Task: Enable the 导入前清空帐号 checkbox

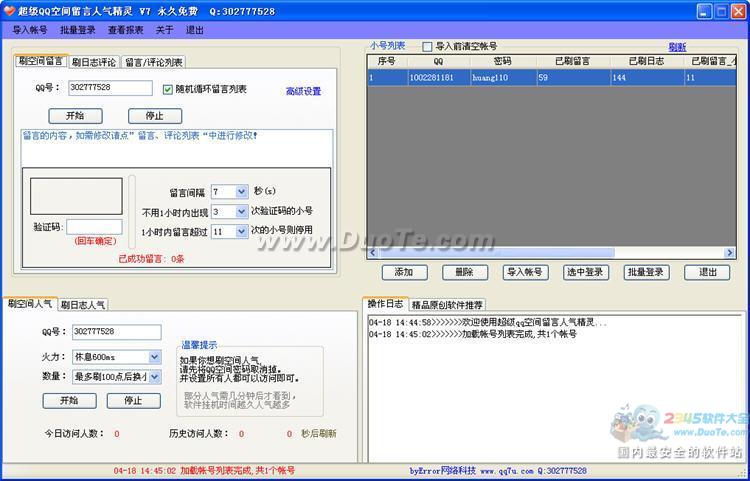Action: coord(427,47)
